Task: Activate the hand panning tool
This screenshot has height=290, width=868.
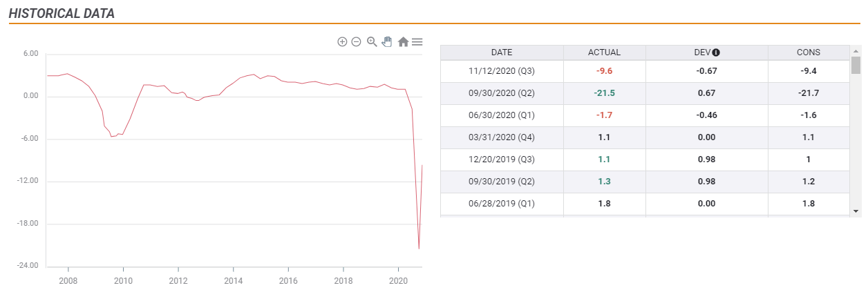Action: pos(387,42)
